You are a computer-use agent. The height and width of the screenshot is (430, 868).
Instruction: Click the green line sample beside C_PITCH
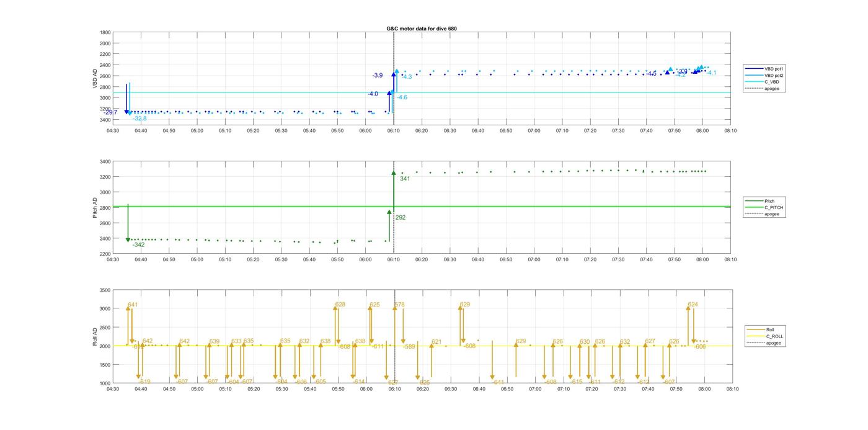pyautogui.click(x=754, y=208)
